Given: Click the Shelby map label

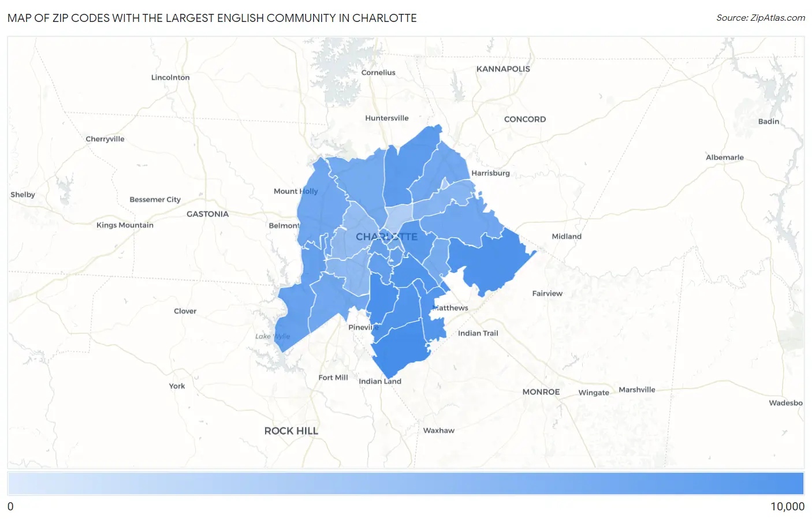Looking at the screenshot, I should pos(23,195).
